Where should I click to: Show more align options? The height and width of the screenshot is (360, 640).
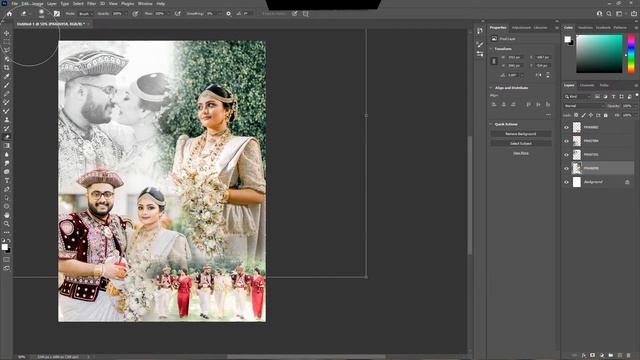pyautogui.click(x=548, y=115)
